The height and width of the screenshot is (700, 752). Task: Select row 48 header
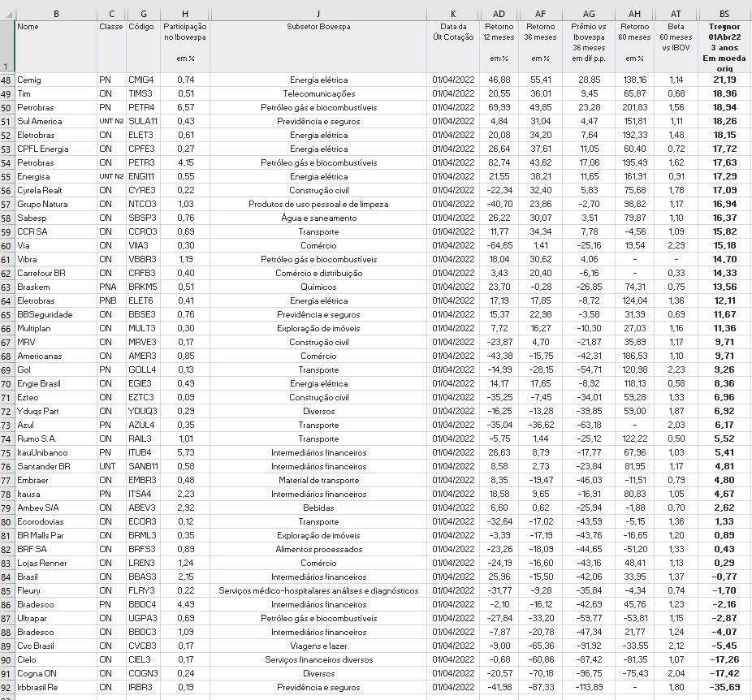[x=6, y=80]
